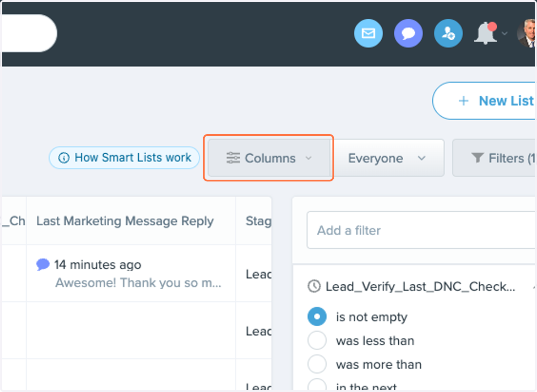Click the search box in top bar
The width and height of the screenshot is (537, 392).
pyautogui.click(x=29, y=33)
